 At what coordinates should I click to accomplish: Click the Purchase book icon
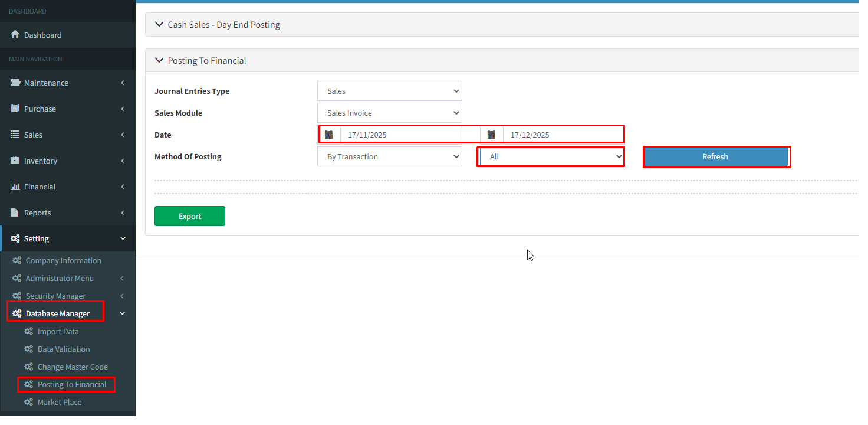tap(15, 109)
